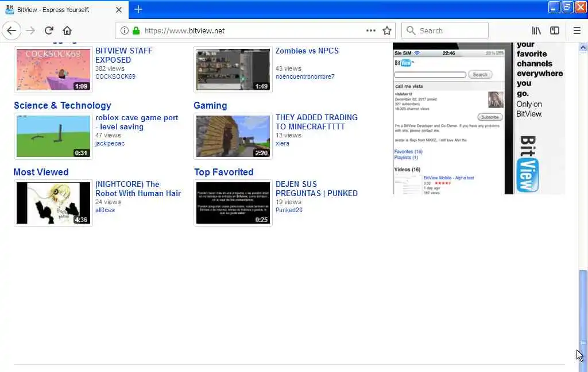Visit xiera channel link
588x372 pixels.
(x=283, y=143)
